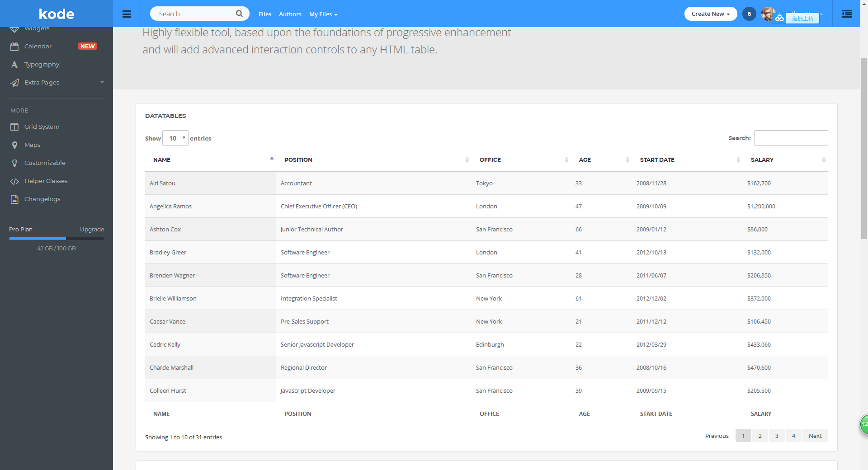Sort by Office column arrows

click(x=566, y=160)
